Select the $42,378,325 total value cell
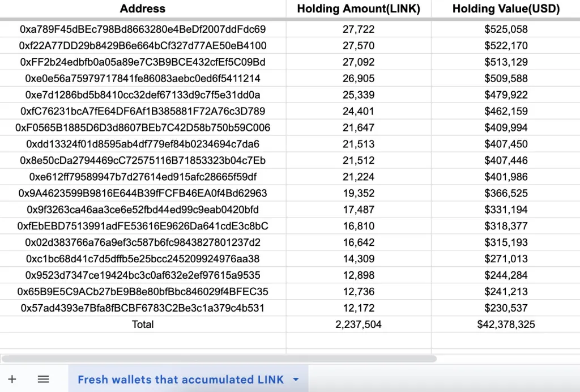 tap(506, 325)
